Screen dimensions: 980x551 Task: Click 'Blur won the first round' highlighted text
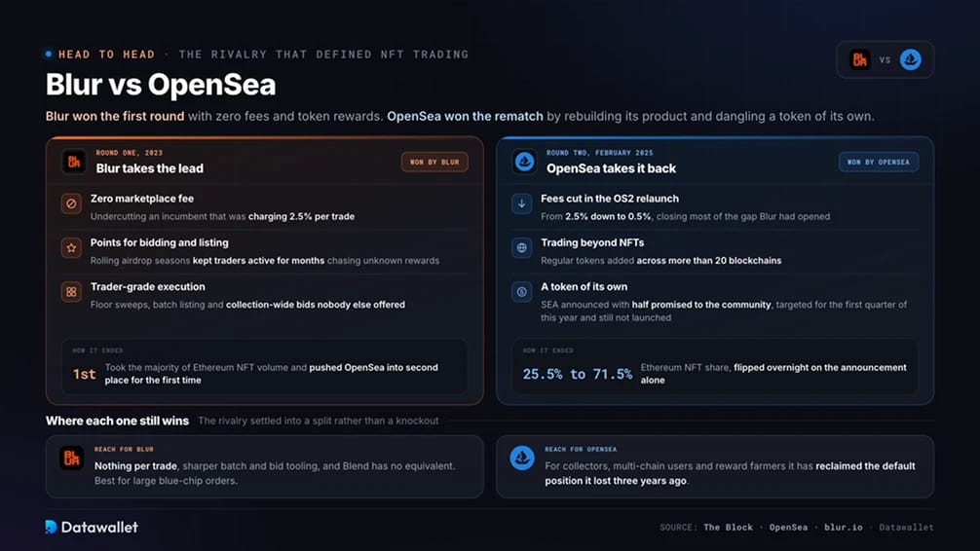pos(115,116)
